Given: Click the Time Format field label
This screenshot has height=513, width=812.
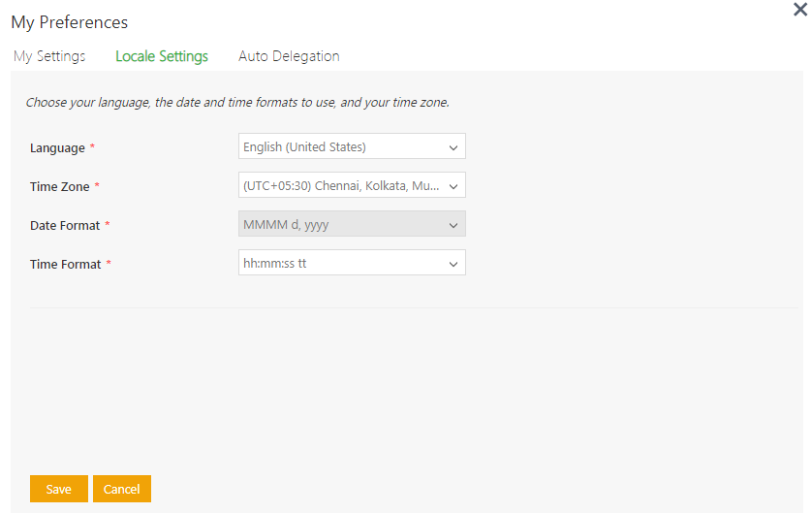Looking at the screenshot, I should tap(66, 264).
